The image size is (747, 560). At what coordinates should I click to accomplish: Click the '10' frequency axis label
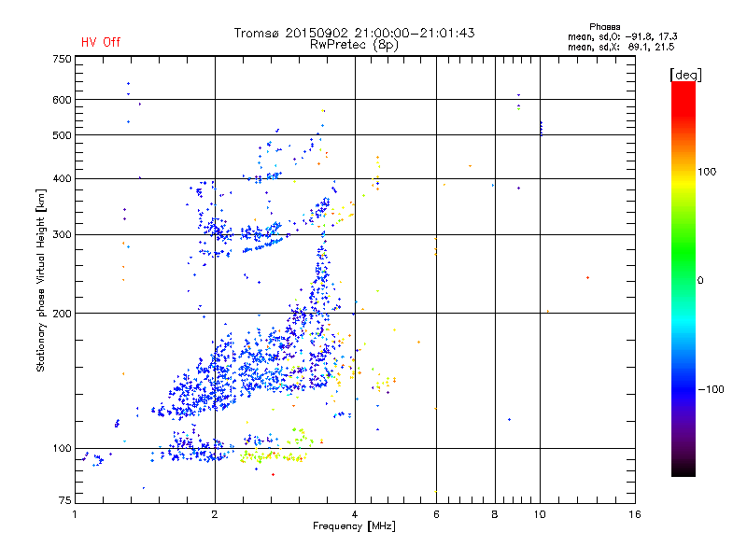pos(540,514)
